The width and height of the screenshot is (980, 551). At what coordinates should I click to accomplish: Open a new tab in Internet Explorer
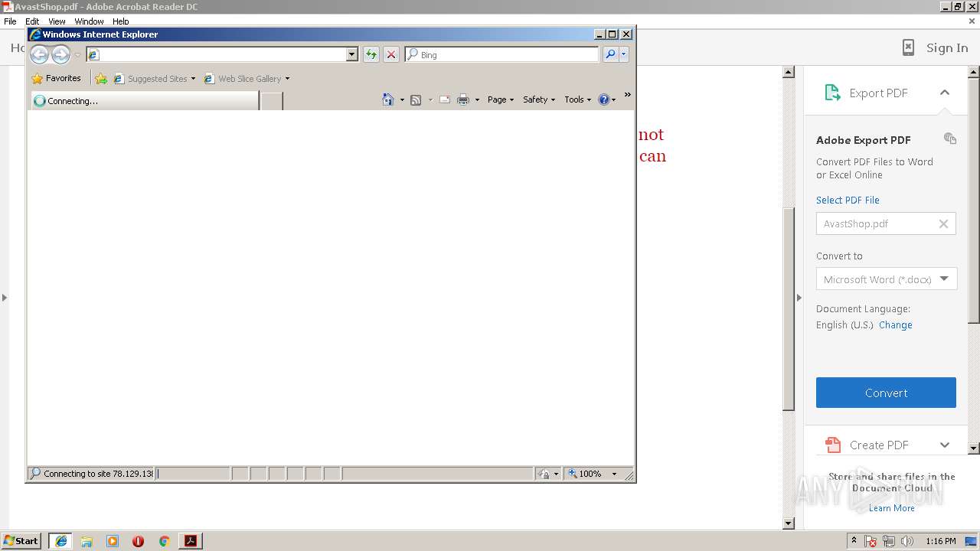coord(272,100)
